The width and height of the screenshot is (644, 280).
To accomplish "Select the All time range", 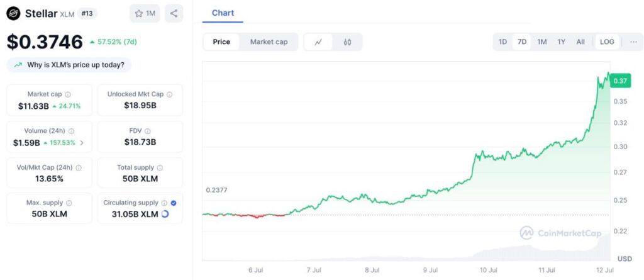I will tap(580, 42).
